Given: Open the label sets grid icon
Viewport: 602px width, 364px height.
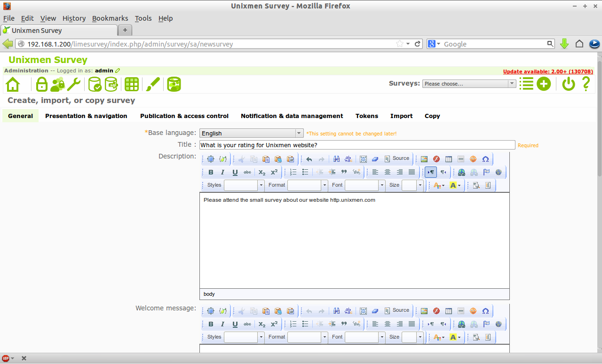Looking at the screenshot, I should coord(132,84).
